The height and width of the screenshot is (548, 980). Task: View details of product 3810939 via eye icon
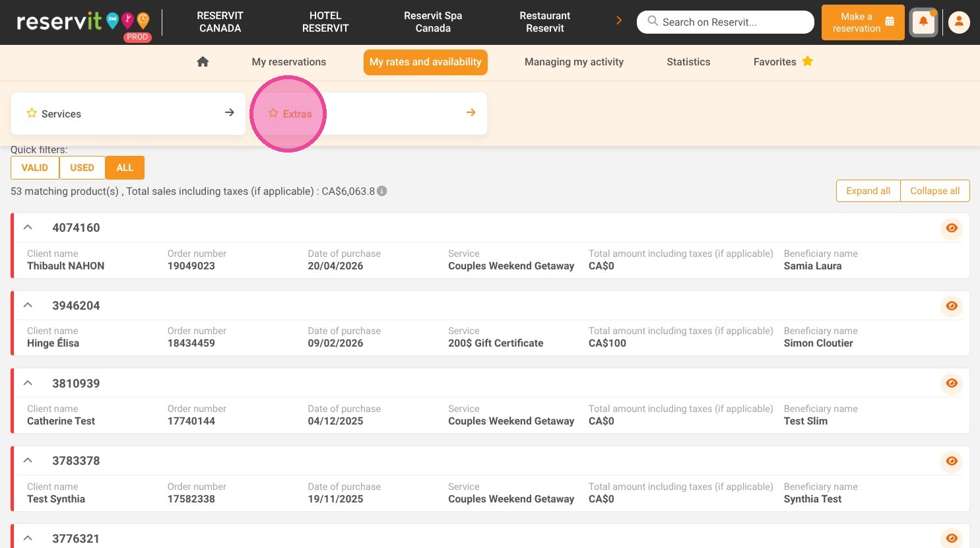952,383
